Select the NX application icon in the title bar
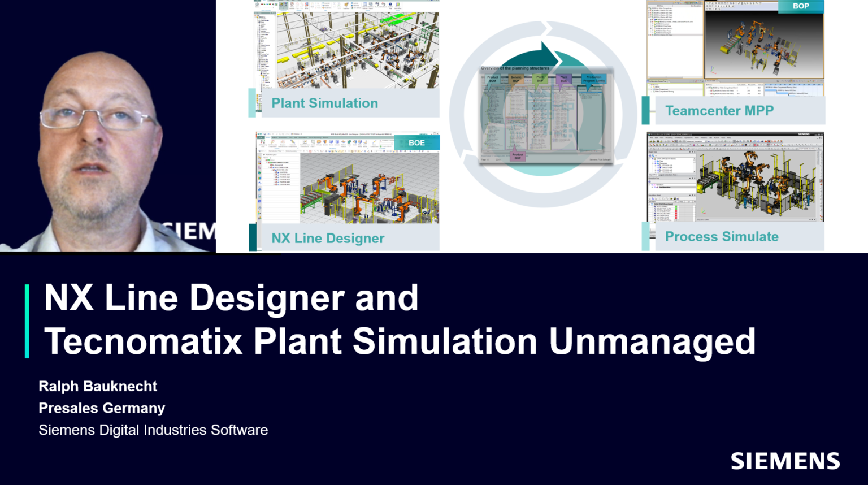This screenshot has width=868, height=485. [x=258, y=134]
